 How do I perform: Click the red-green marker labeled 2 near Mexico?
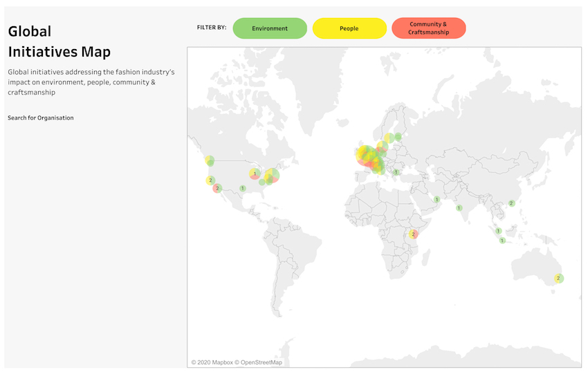tap(217, 187)
